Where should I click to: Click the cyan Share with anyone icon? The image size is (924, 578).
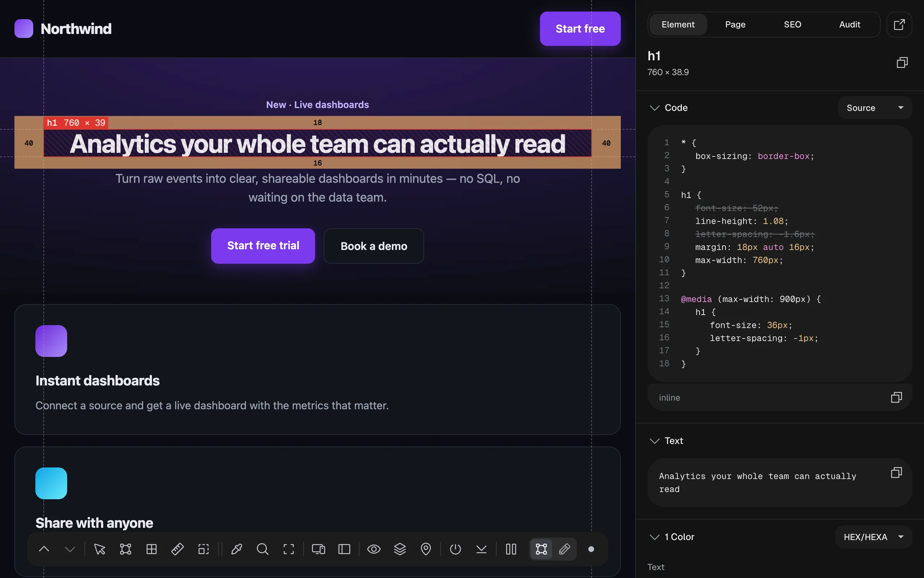[51, 483]
